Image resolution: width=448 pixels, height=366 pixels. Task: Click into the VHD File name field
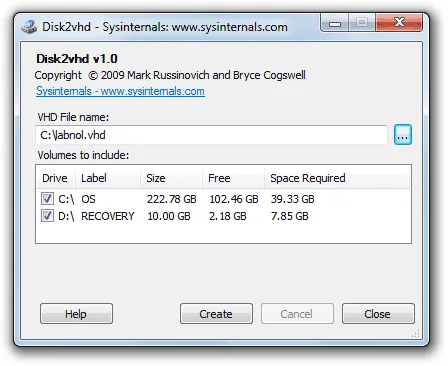click(211, 135)
